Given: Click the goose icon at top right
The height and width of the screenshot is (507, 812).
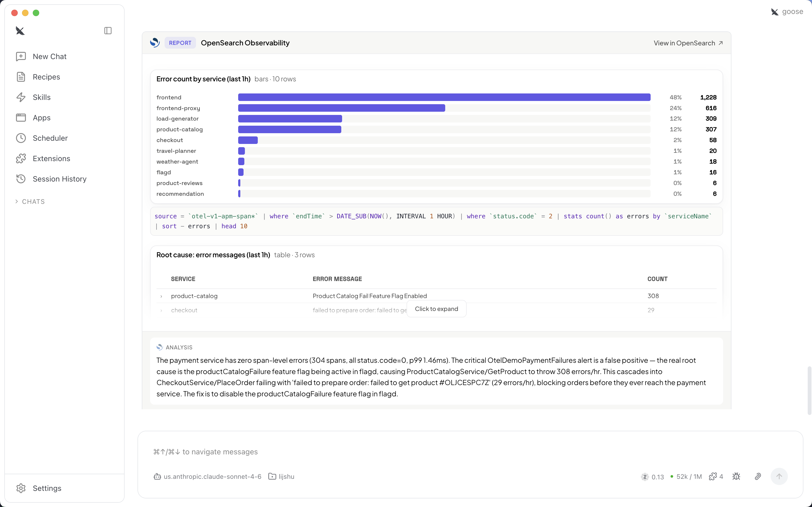Looking at the screenshot, I should tap(774, 12).
